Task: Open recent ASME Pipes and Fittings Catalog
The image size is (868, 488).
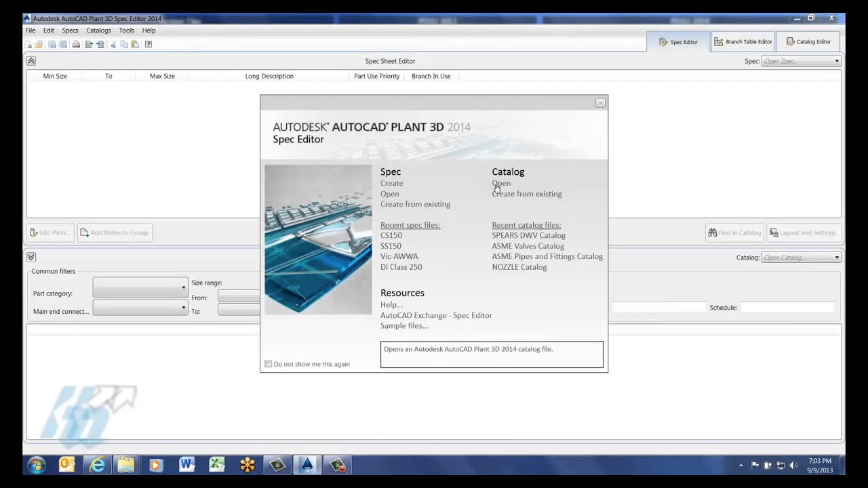Action: 547,256
